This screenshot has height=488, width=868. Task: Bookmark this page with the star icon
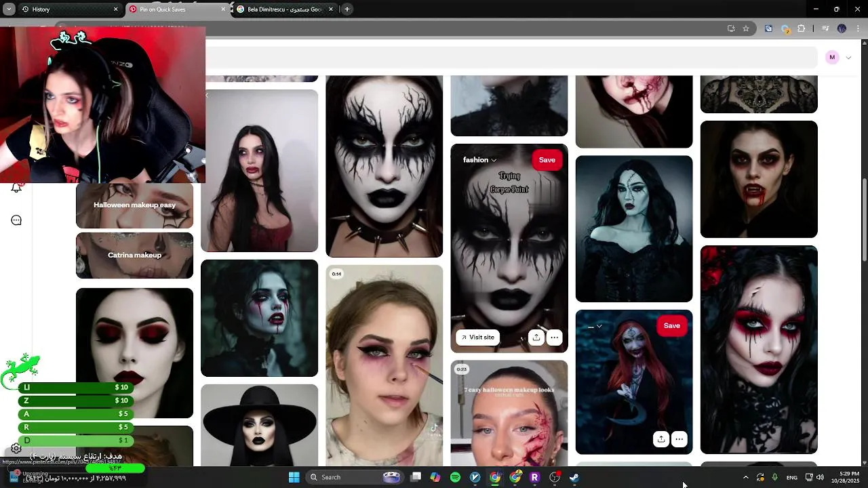coord(746,28)
